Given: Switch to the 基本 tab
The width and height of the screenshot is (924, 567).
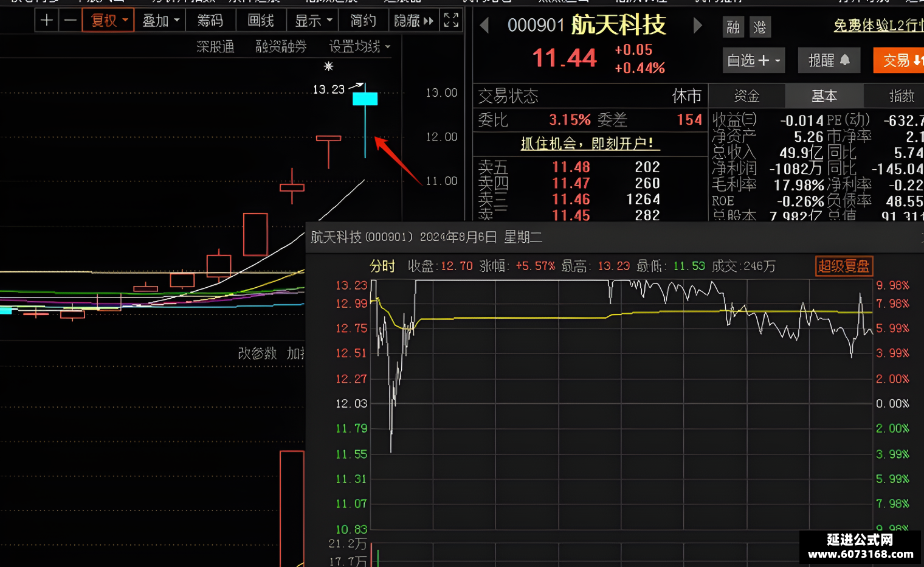Looking at the screenshot, I should pos(824,96).
